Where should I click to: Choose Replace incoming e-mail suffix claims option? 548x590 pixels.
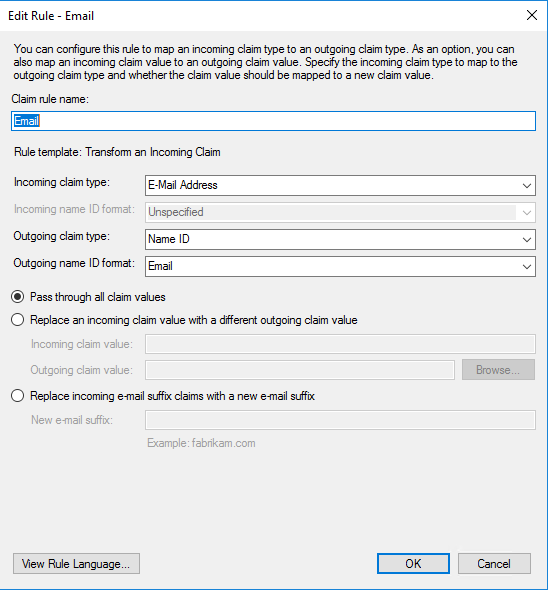point(17,396)
